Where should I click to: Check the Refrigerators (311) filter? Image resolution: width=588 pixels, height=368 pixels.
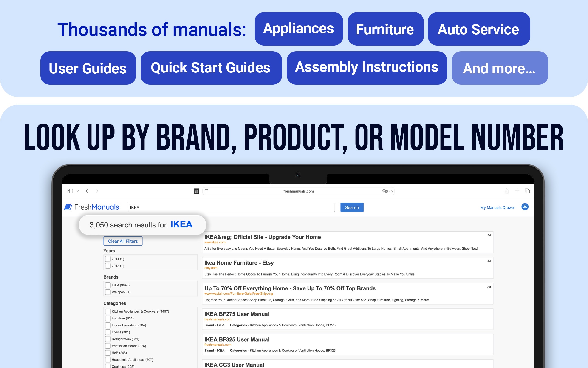pos(108,339)
